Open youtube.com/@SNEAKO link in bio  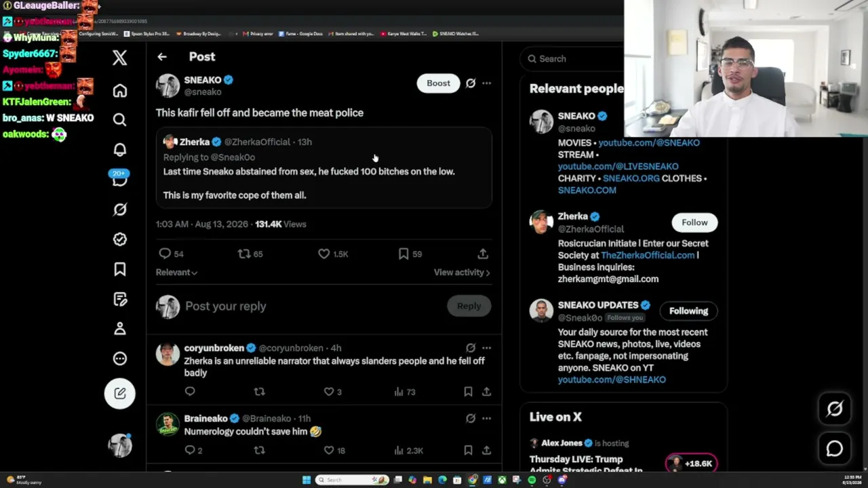649,143
